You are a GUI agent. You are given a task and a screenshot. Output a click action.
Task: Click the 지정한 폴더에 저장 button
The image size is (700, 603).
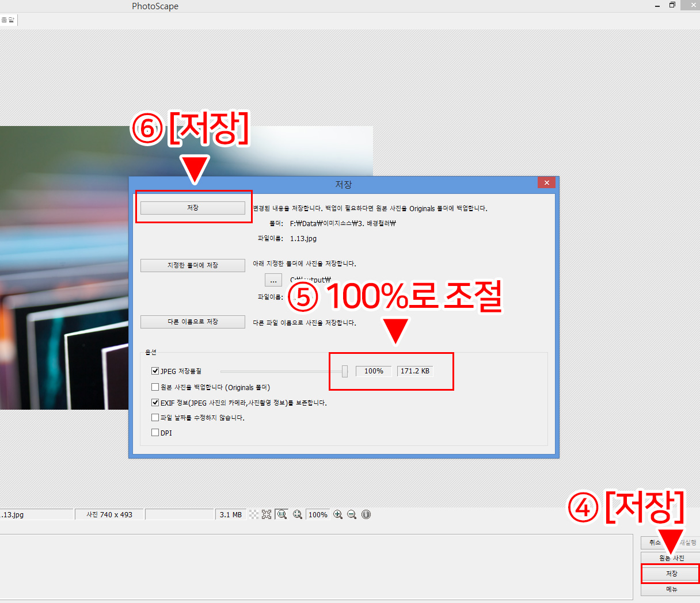[x=193, y=265]
